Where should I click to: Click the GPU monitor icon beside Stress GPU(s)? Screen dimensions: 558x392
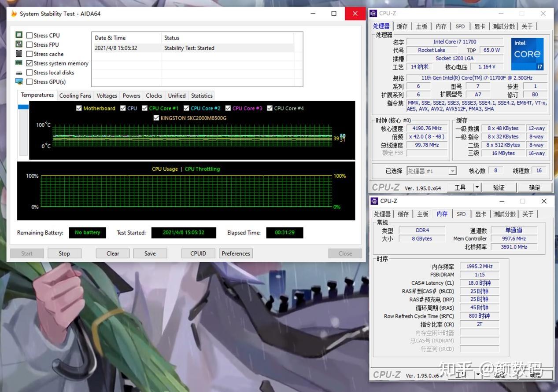pyautogui.click(x=18, y=81)
